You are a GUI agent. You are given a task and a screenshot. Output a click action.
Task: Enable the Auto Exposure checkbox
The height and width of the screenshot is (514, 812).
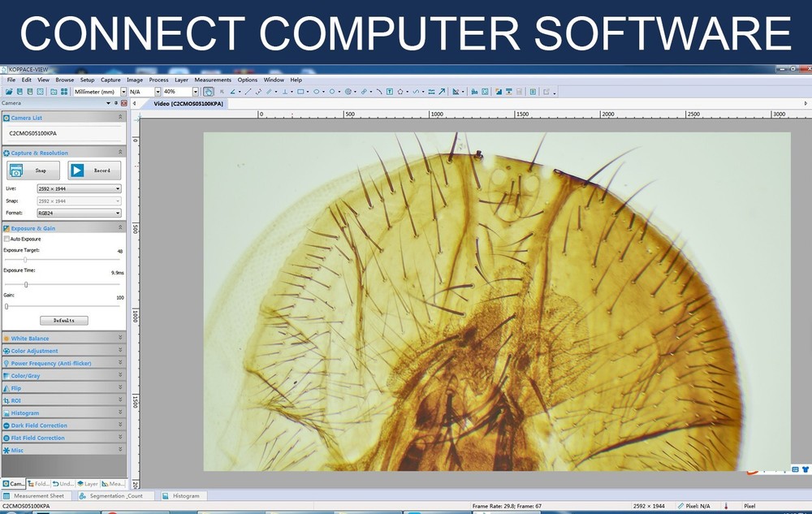[7, 239]
